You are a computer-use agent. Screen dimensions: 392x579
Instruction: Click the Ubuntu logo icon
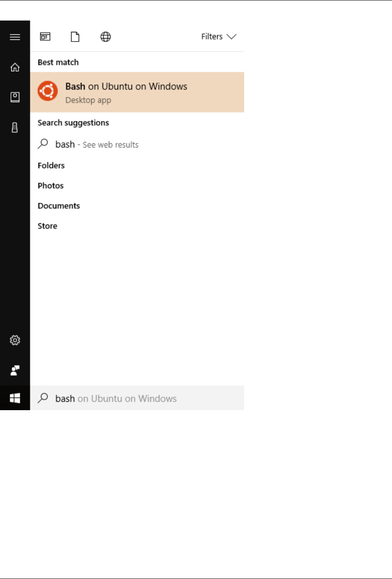tap(48, 91)
